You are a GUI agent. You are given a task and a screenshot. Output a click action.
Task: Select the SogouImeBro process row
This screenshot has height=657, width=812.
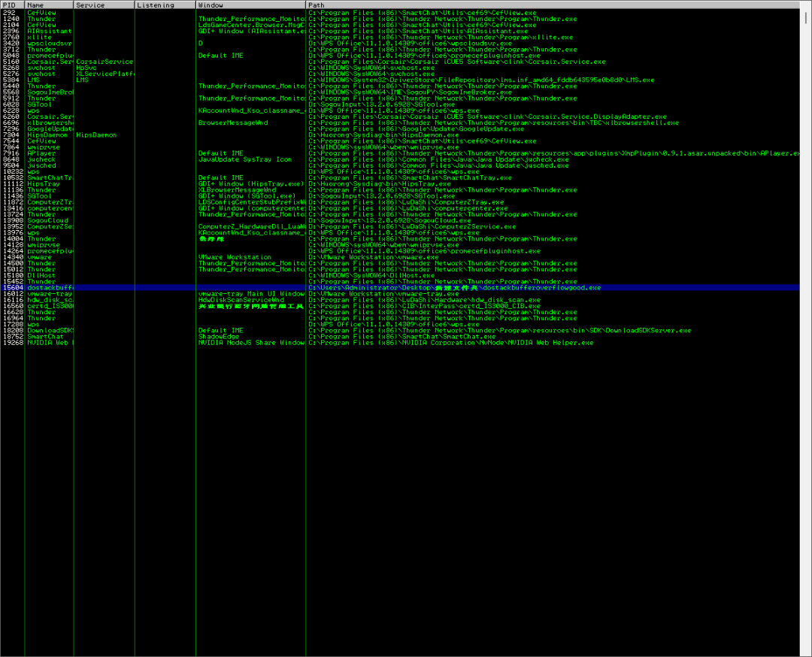[x=400, y=92]
